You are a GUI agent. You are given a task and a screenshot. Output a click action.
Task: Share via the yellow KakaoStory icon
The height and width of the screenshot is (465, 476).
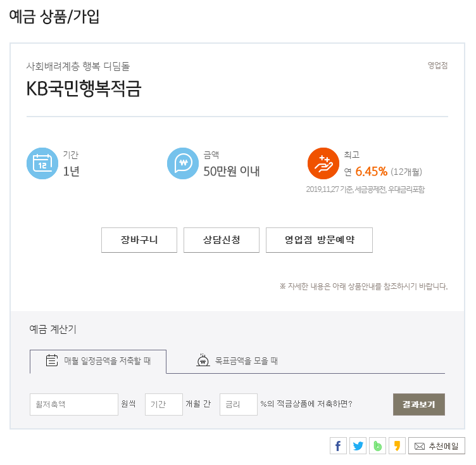pos(397,446)
